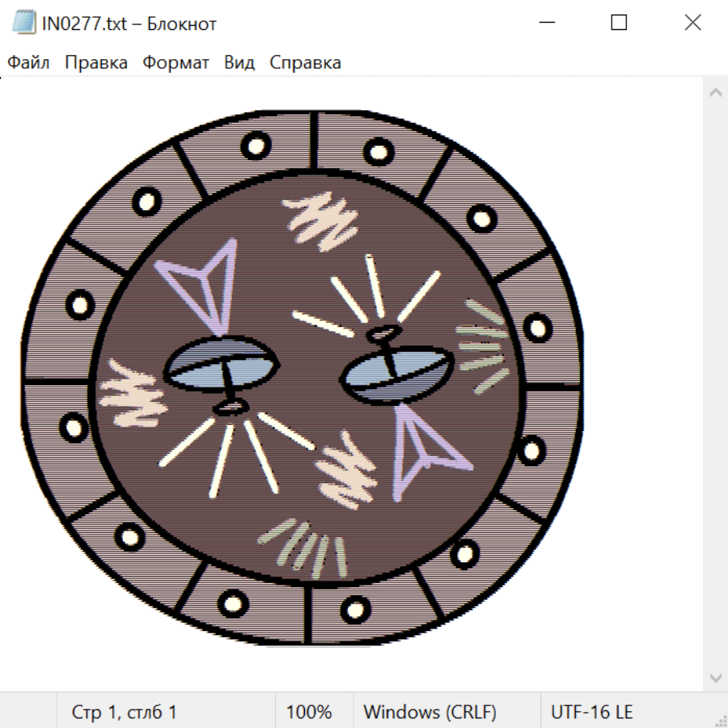Click the scroll down arrow on the vertical scrollbar

pyautogui.click(x=715, y=677)
